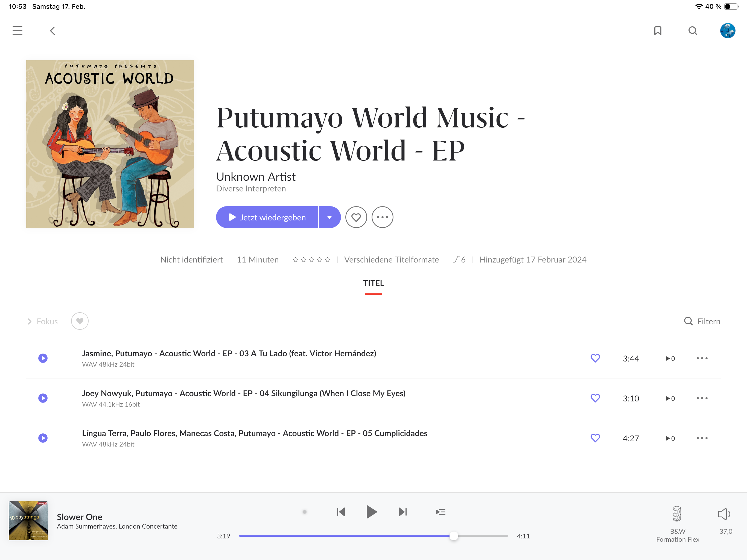Skip to previous track
Viewport: 747px width, 560px height.
pos(341,512)
